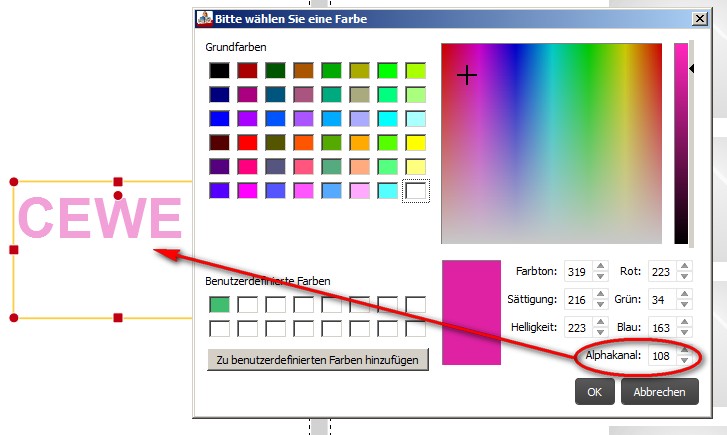
Task: Select the purple swatch in third row
Action: pos(247,118)
